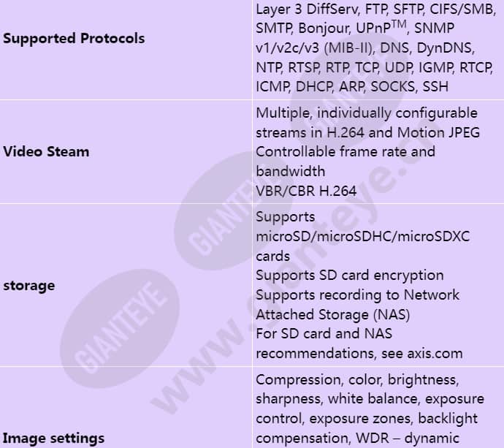The image size is (504, 448).
Task: Select the microSD/microSDHC/microSDXC text
Action: pyautogui.click(x=362, y=237)
